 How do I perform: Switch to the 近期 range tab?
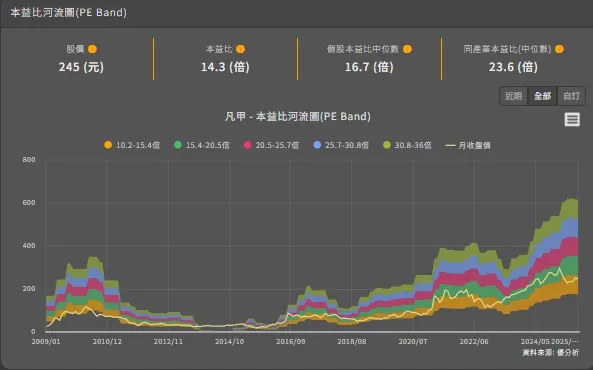coord(514,96)
